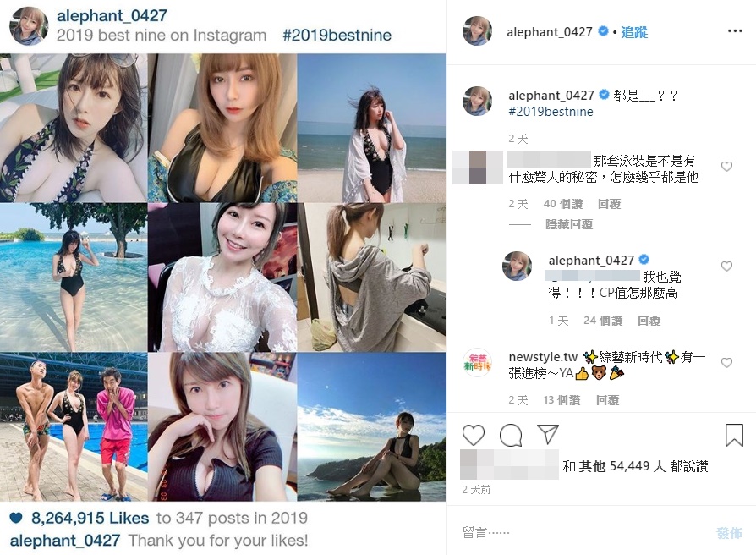
Task: Reply to alephant_0427's CP值 comment
Action: [649, 321]
